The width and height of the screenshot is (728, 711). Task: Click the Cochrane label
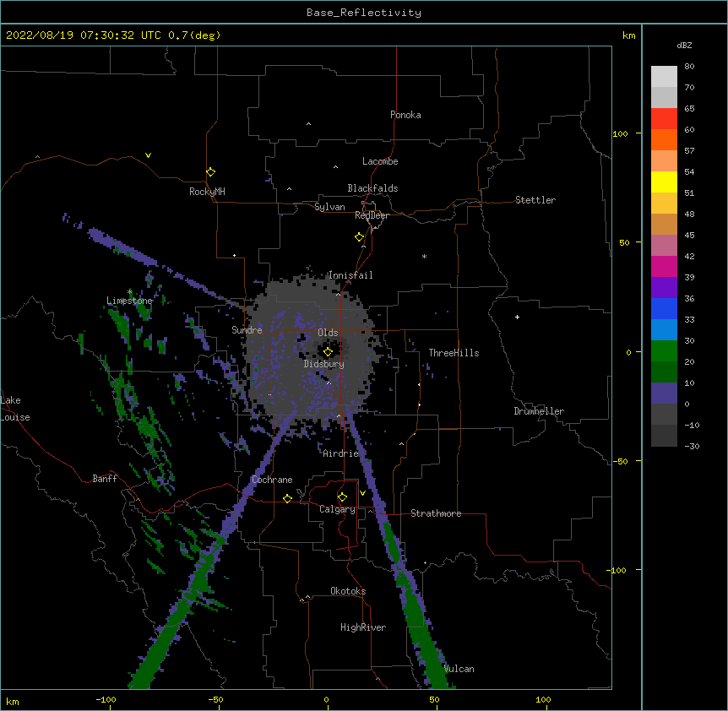[272, 480]
